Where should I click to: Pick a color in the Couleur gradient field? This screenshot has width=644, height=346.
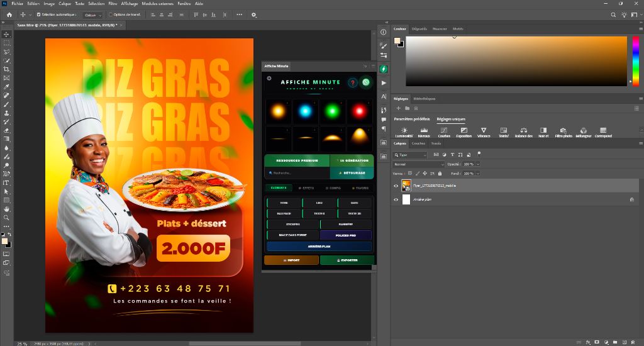(x=516, y=61)
